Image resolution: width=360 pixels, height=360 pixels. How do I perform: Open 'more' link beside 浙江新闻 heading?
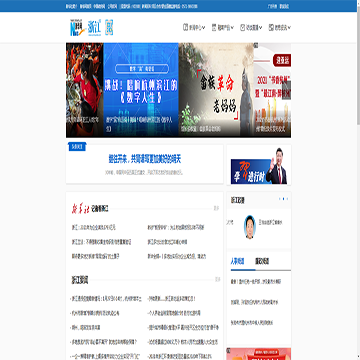pyautogui.click(x=217, y=279)
